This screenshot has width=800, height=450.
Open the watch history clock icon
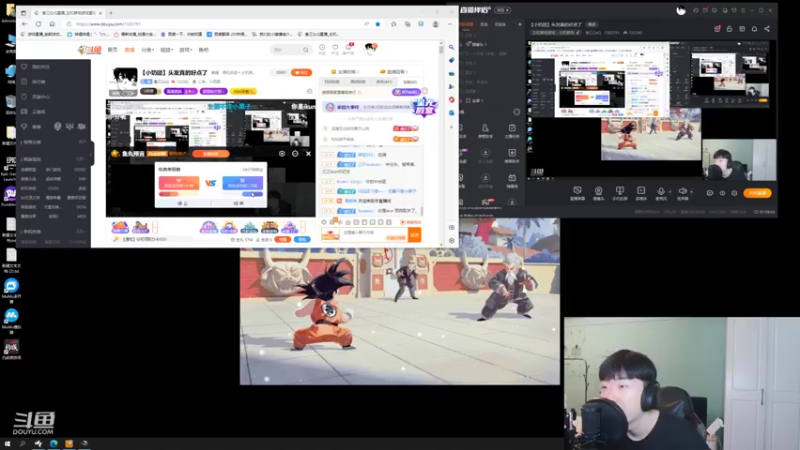322,47
